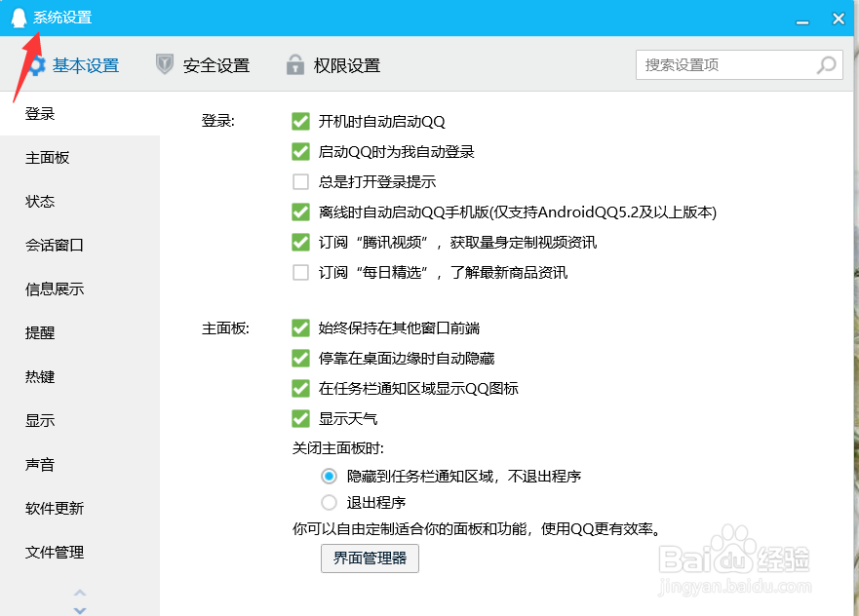Select 文件管理 in the sidebar
The image size is (859, 616).
(x=80, y=552)
